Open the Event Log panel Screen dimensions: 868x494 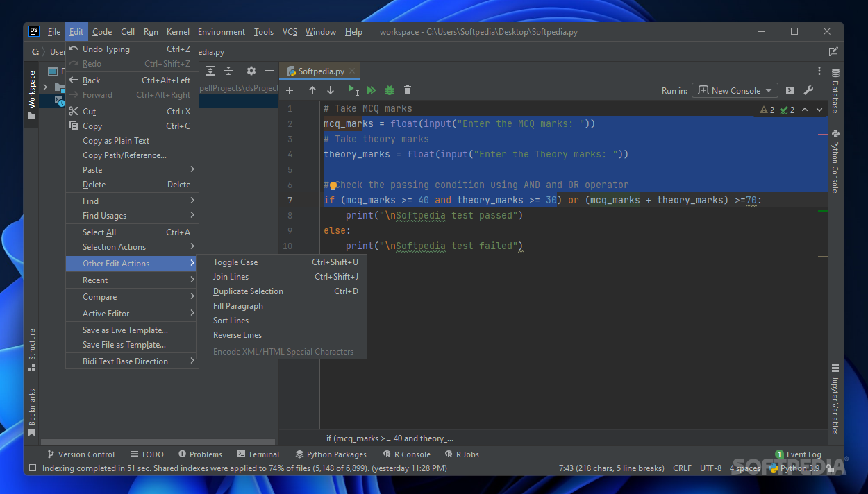click(x=799, y=454)
